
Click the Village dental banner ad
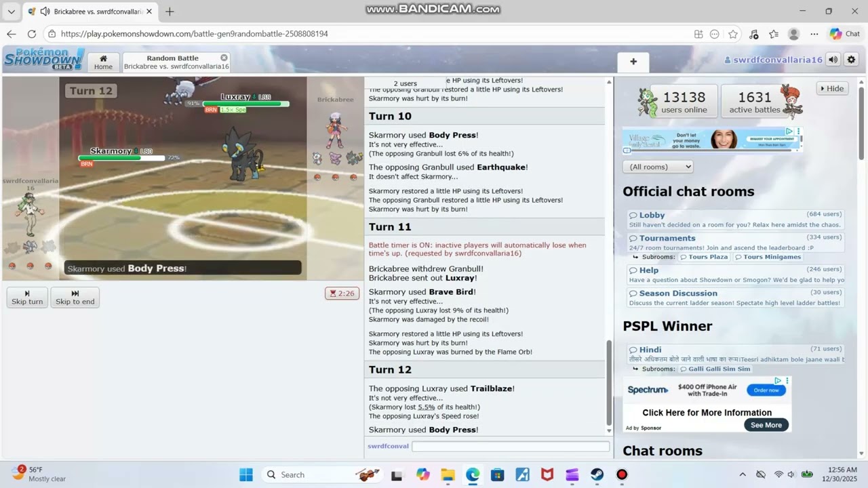pyautogui.click(x=712, y=140)
